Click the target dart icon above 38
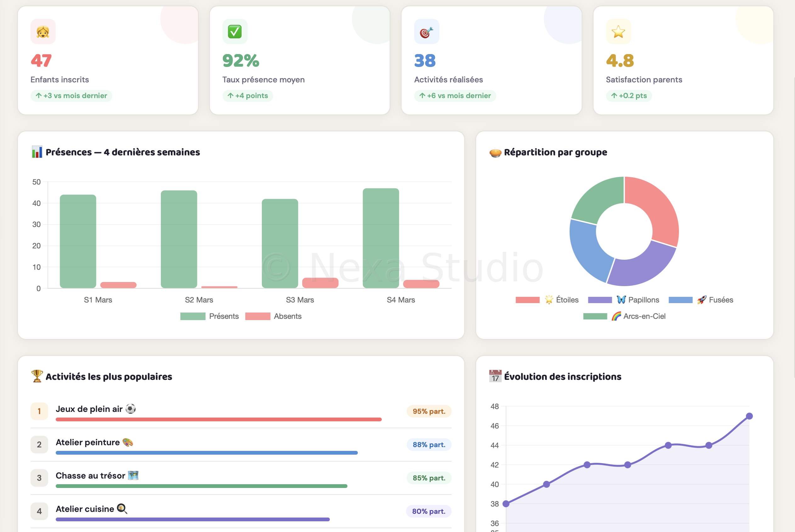795x532 pixels. [426, 31]
